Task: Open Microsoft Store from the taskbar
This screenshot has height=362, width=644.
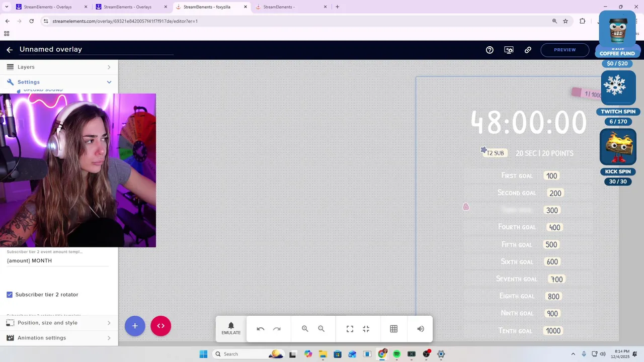Action: [x=338, y=354]
